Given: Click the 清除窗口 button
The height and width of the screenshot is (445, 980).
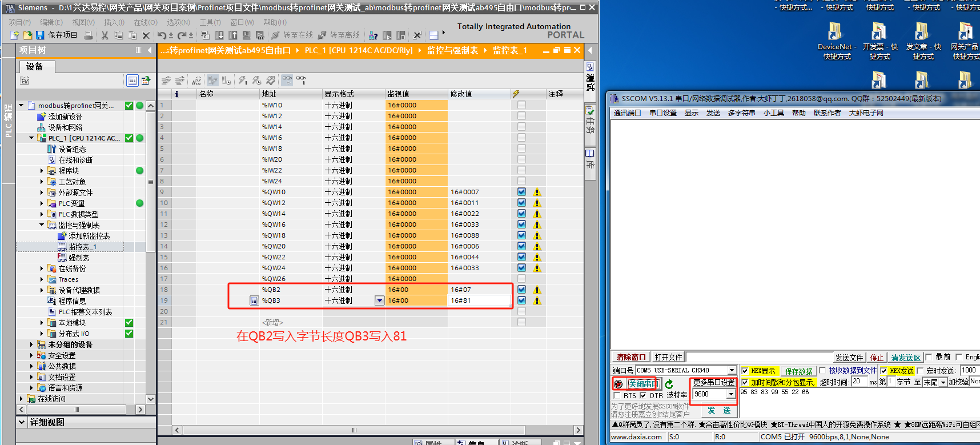Looking at the screenshot, I should coord(631,357).
